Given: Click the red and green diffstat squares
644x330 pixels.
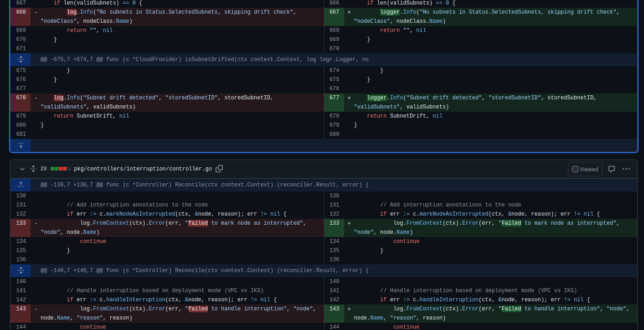Looking at the screenshot, I should coord(61,169).
